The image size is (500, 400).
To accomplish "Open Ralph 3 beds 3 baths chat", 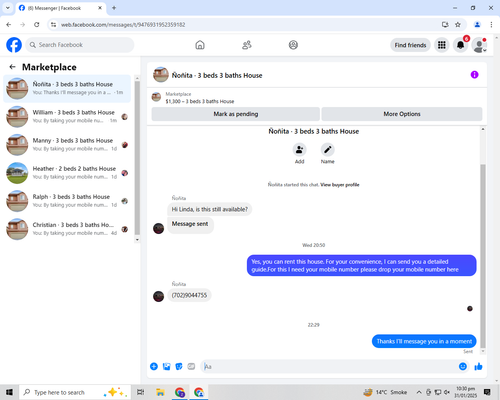I will pyautogui.click(x=67, y=201).
